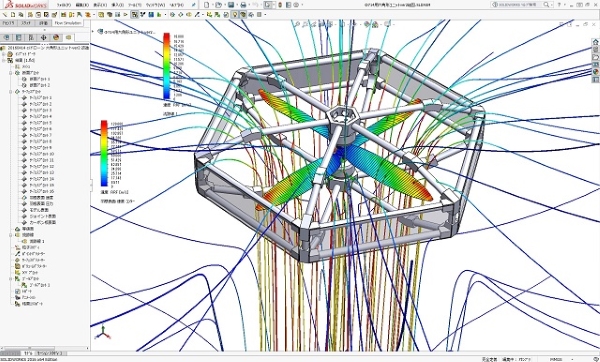Click the lower color legend bar

pyautogui.click(x=104, y=153)
